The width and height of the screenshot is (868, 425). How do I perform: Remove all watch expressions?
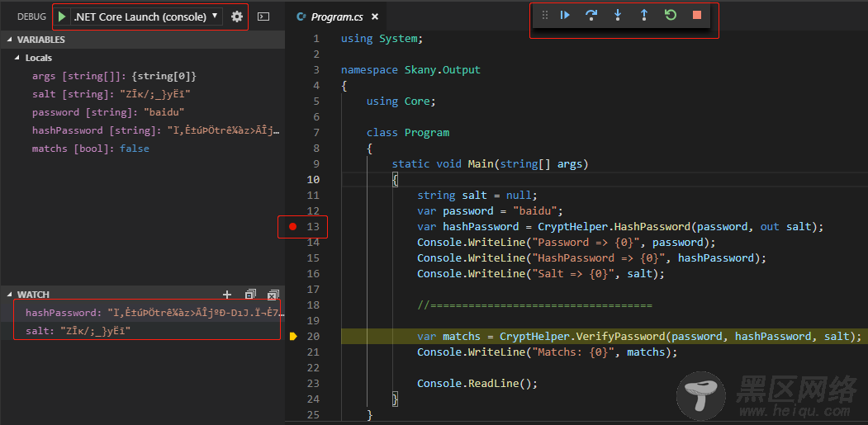273,295
